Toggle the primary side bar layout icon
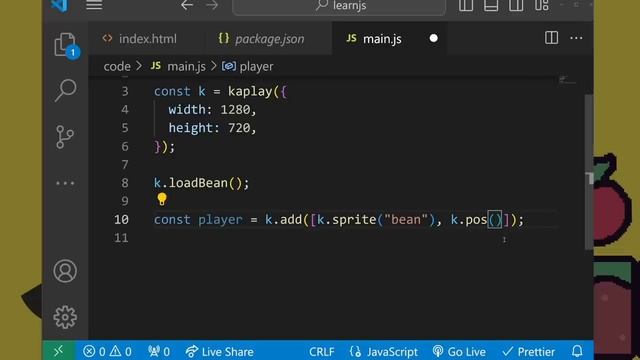 pyautogui.click(x=466, y=5)
